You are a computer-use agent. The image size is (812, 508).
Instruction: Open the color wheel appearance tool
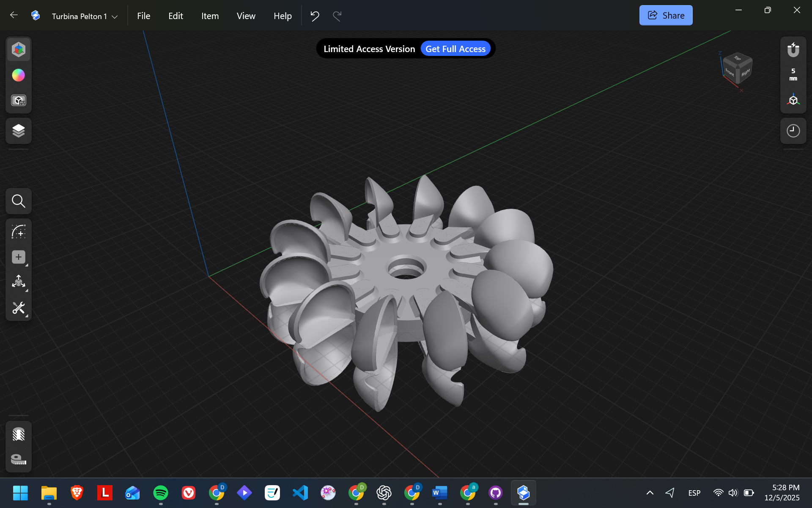[x=19, y=75]
